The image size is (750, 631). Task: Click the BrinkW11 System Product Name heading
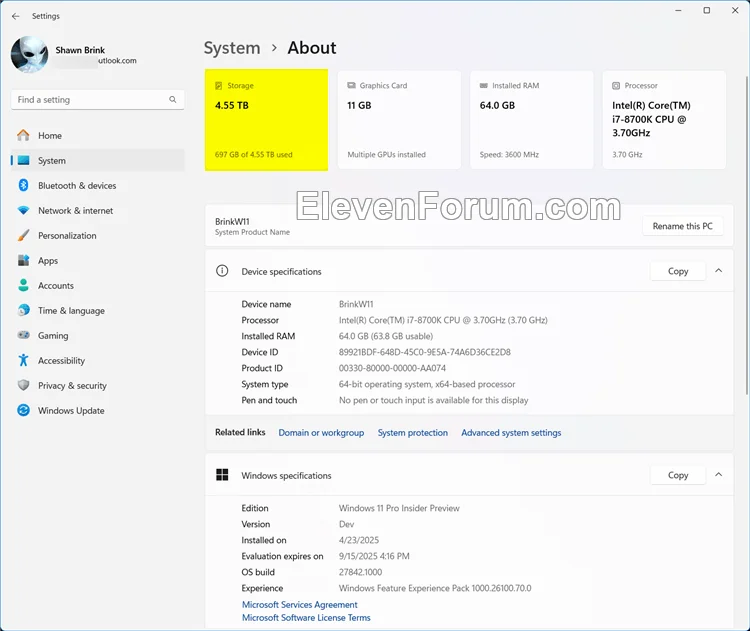(253, 226)
